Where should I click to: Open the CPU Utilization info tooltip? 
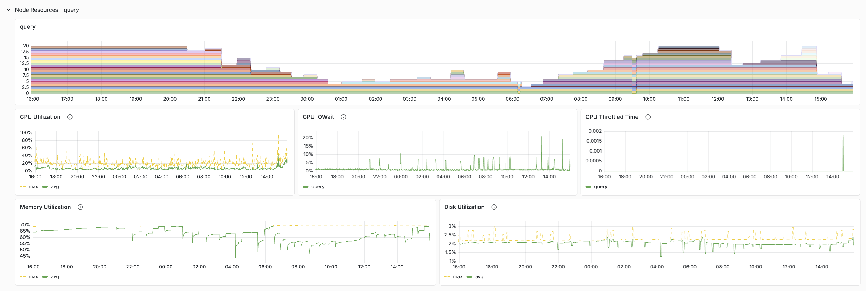(70, 117)
